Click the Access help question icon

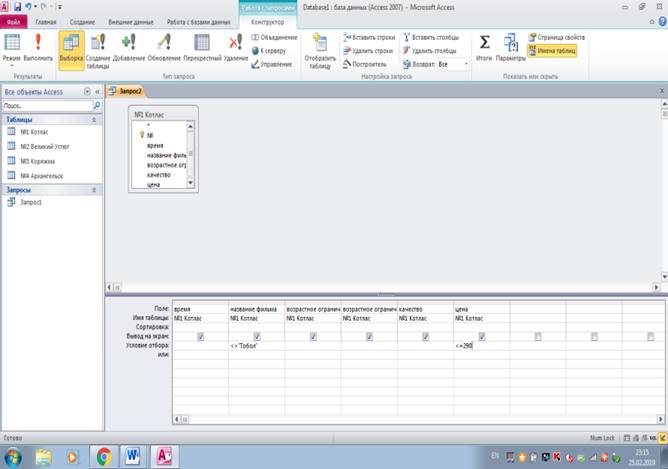click(663, 22)
